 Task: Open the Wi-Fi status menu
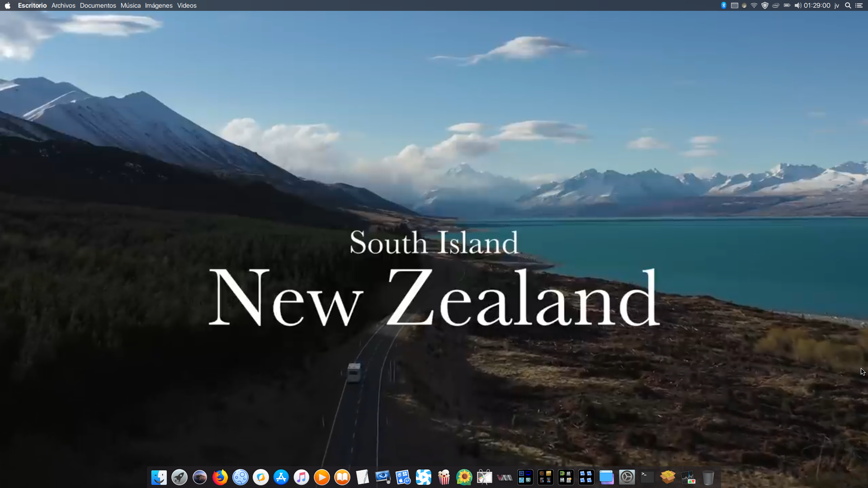click(x=754, y=5)
